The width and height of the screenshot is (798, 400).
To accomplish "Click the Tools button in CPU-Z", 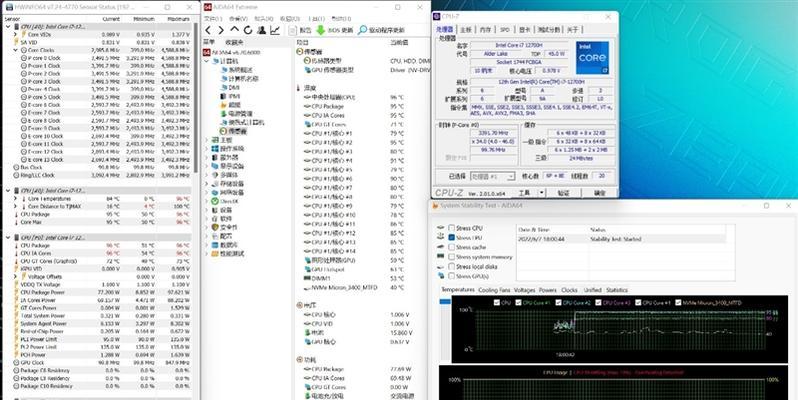I will click(x=525, y=193).
